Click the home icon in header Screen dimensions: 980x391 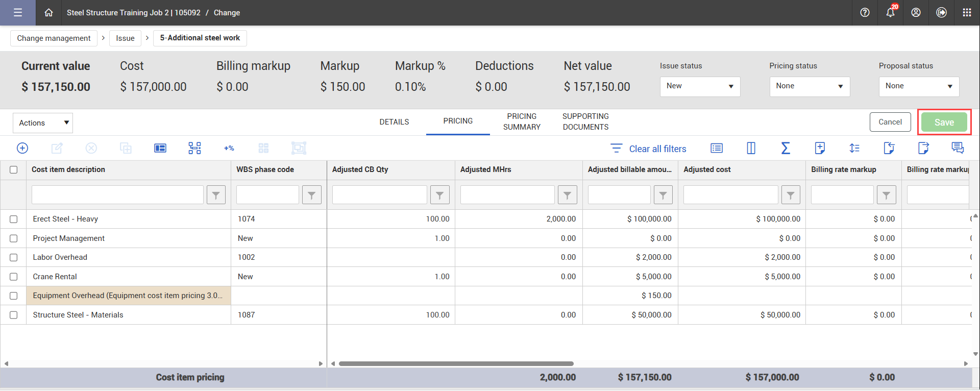pos(48,13)
